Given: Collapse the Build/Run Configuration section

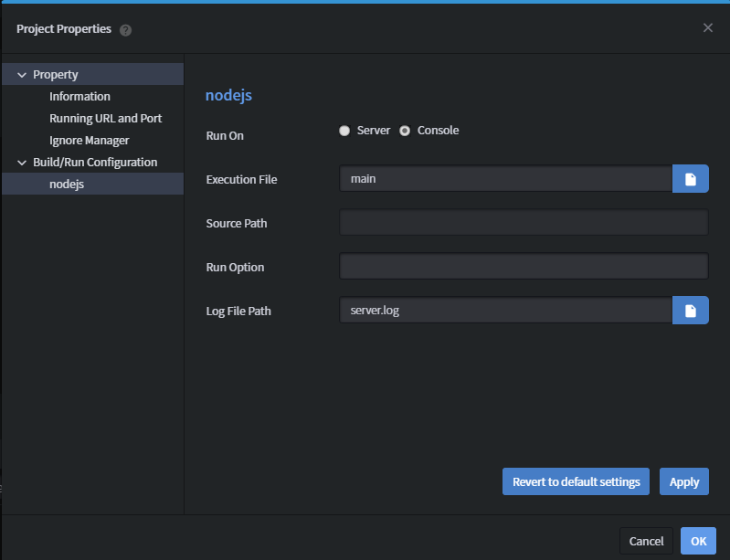Looking at the screenshot, I should click(x=21, y=163).
